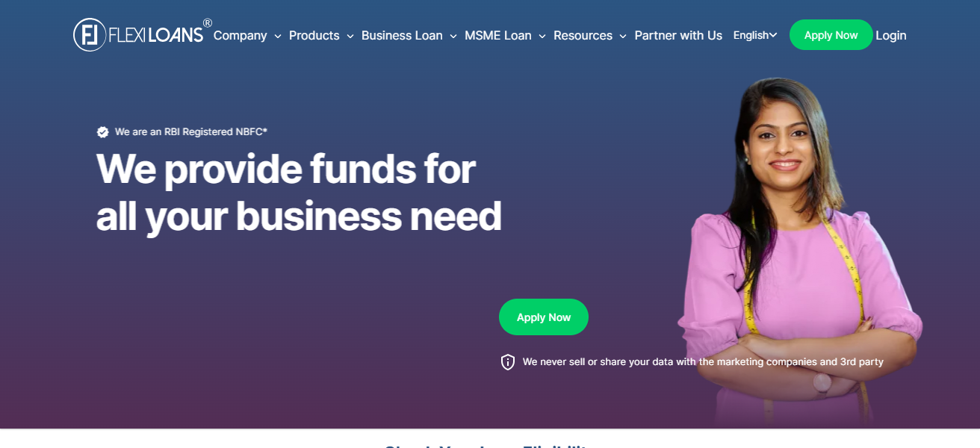Expand the Products dropdown arrow
This screenshot has width=980, height=448.
coord(350,36)
